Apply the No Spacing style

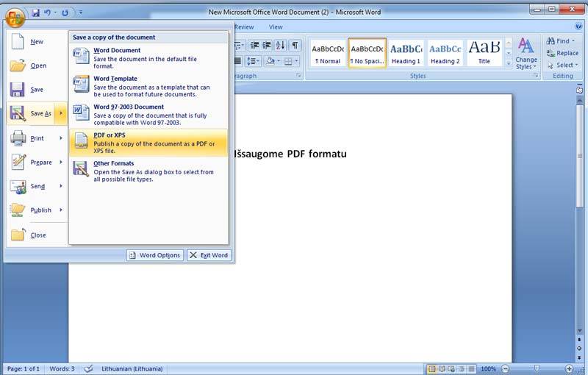click(367, 53)
